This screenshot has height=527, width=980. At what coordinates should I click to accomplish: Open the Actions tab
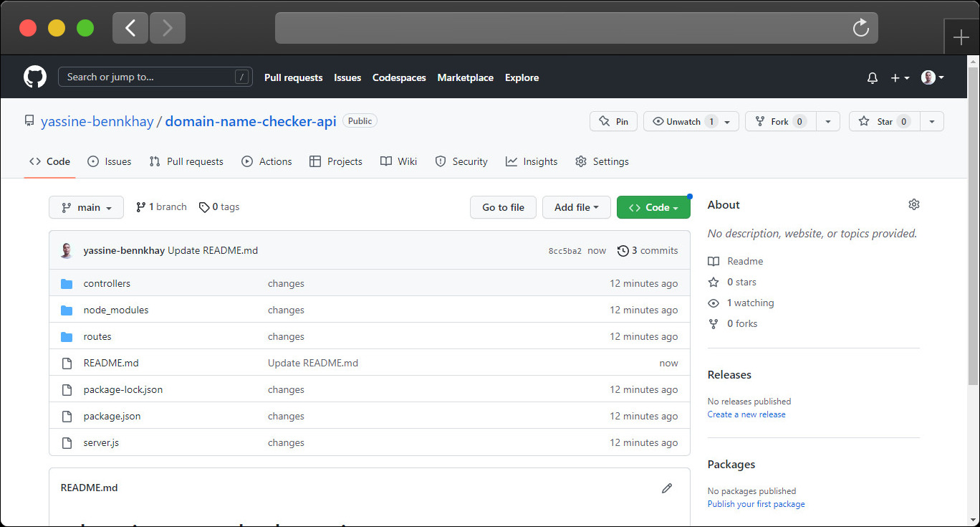[266, 161]
